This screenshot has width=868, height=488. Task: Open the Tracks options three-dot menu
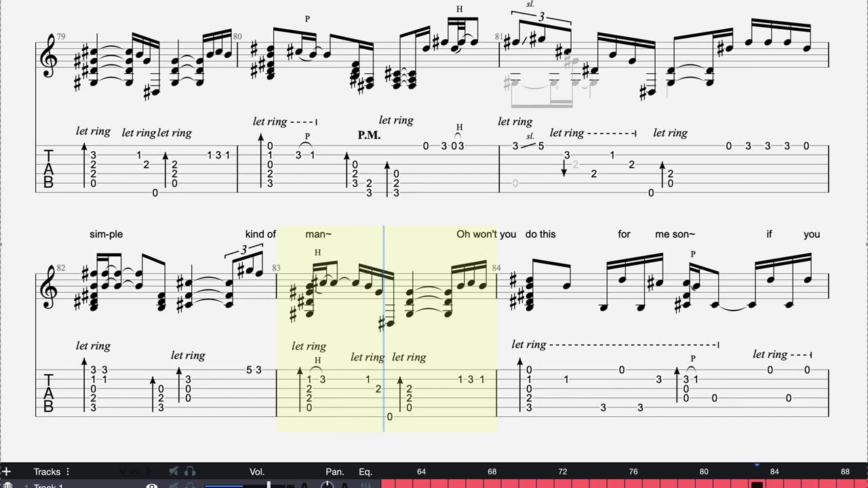(68, 472)
